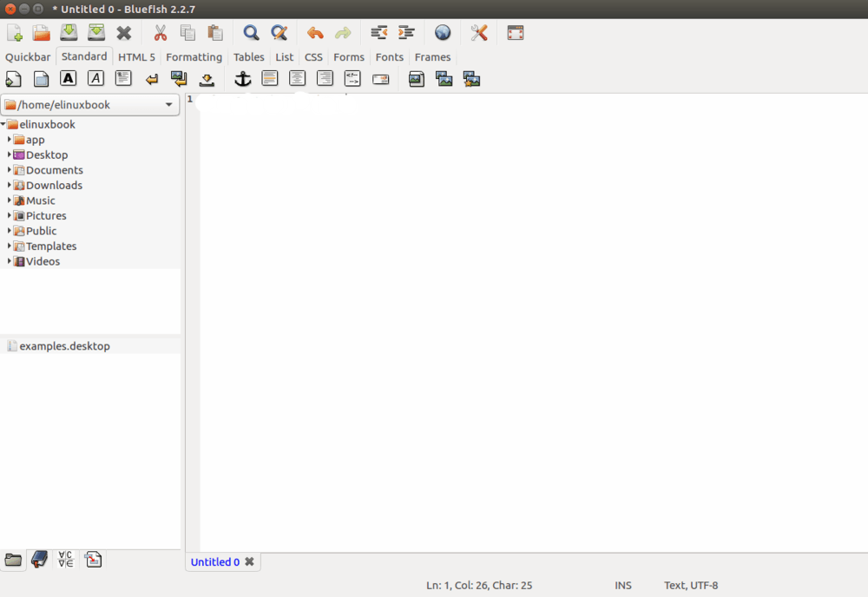Undo the last change
The width and height of the screenshot is (868, 597).
point(315,33)
